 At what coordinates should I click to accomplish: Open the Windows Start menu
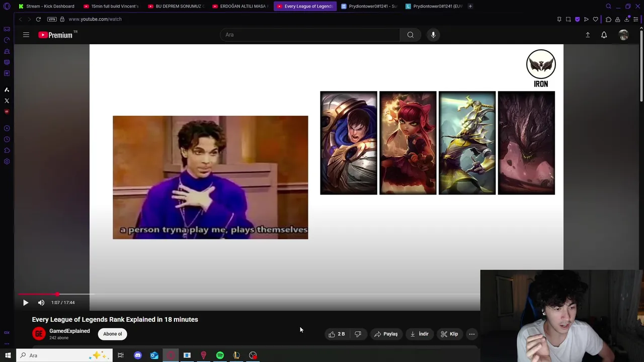pyautogui.click(x=8, y=355)
